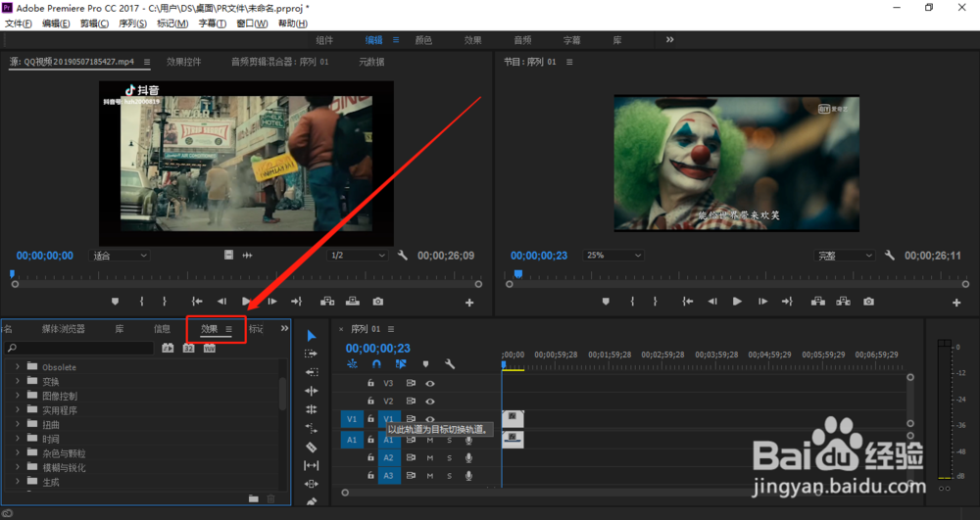Click Insert button in Source monitor
Screen dimensions: 980x520
pos(327,302)
